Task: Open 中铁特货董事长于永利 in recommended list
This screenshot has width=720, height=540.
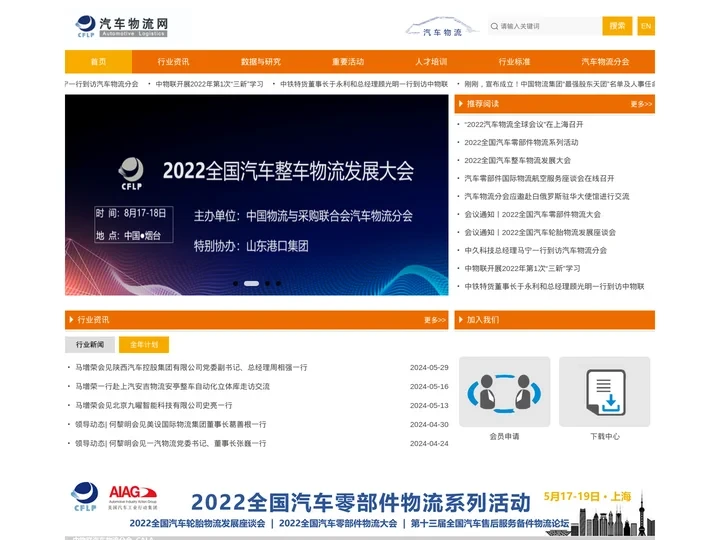Action: tap(554, 286)
